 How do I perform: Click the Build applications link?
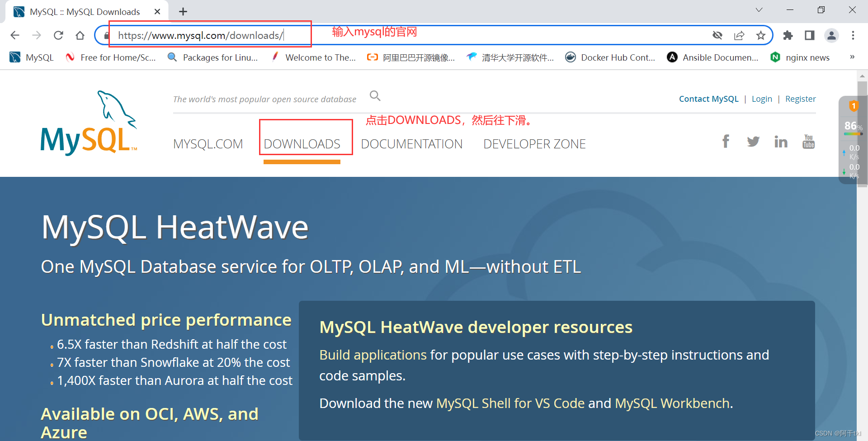pyautogui.click(x=373, y=355)
